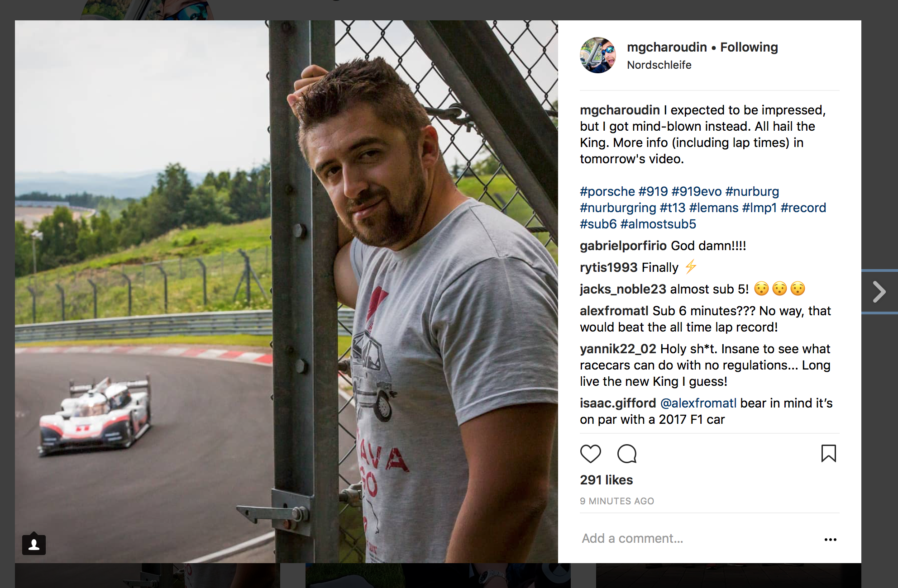Show tagged people icon on photo

pos(34,544)
